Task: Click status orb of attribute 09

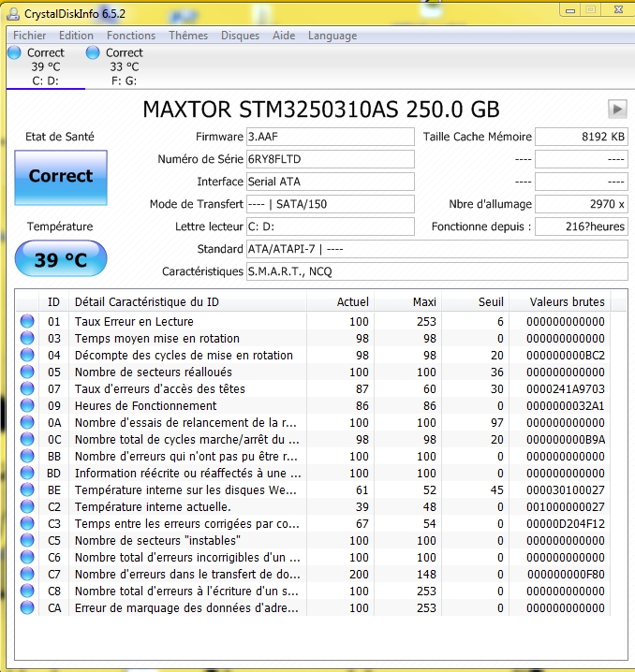Action: click(27, 405)
